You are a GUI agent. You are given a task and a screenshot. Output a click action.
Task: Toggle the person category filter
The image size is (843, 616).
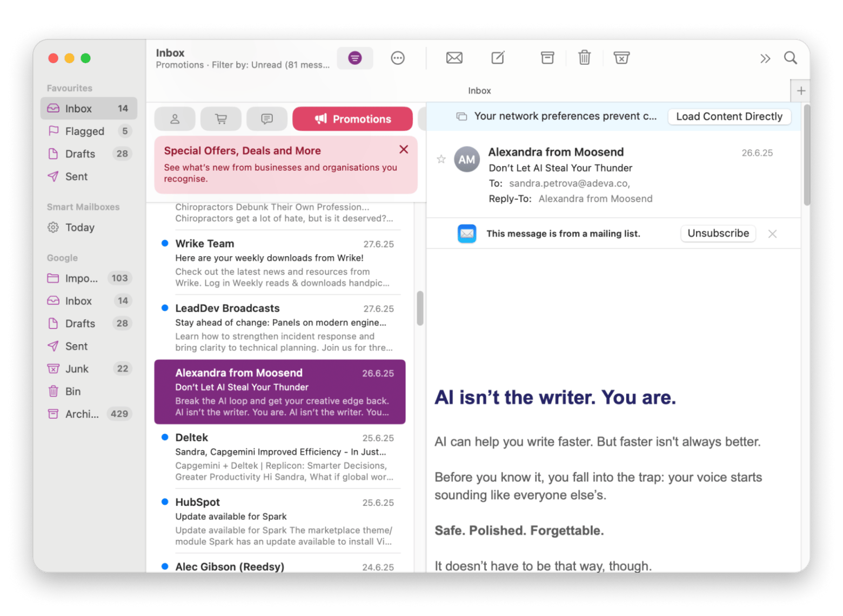tap(175, 119)
